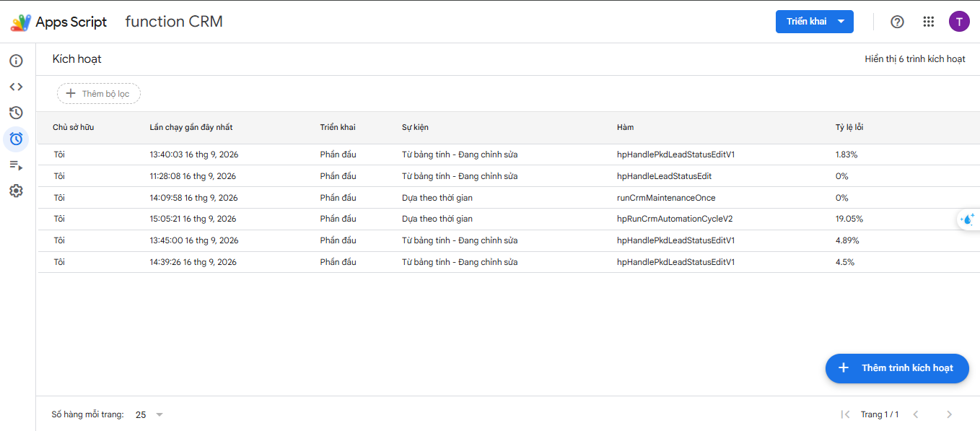
Task: Select the row run at 13:40:03
Action: pos(509,154)
